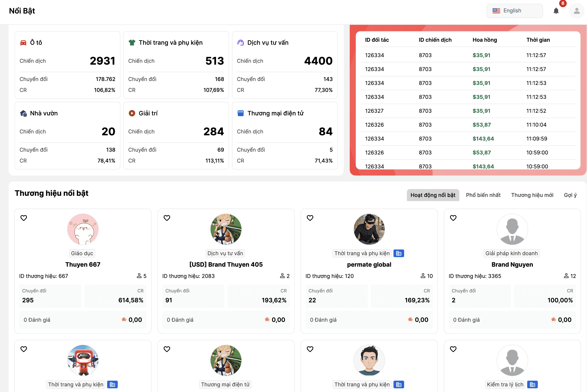The height and width of the screenshot is (392, 587).
Task: Click blue badge icon on permate global card
Action: [399, 254]
